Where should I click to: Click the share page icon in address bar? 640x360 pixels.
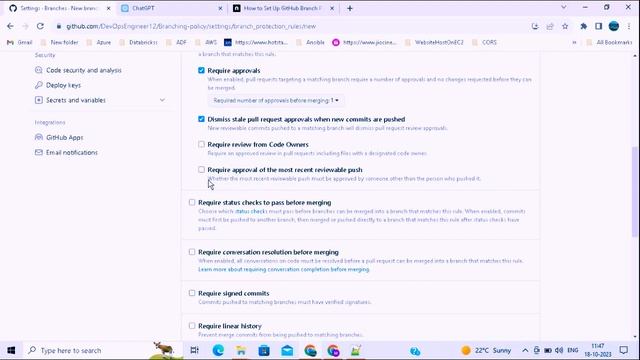[x=550, y=26]
